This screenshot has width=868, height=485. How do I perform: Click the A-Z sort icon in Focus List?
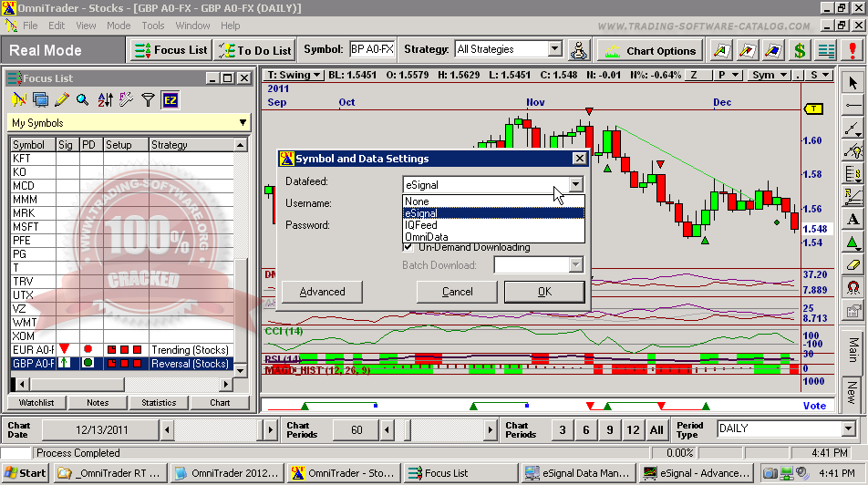pyautogui.click(x=104, y=99)
